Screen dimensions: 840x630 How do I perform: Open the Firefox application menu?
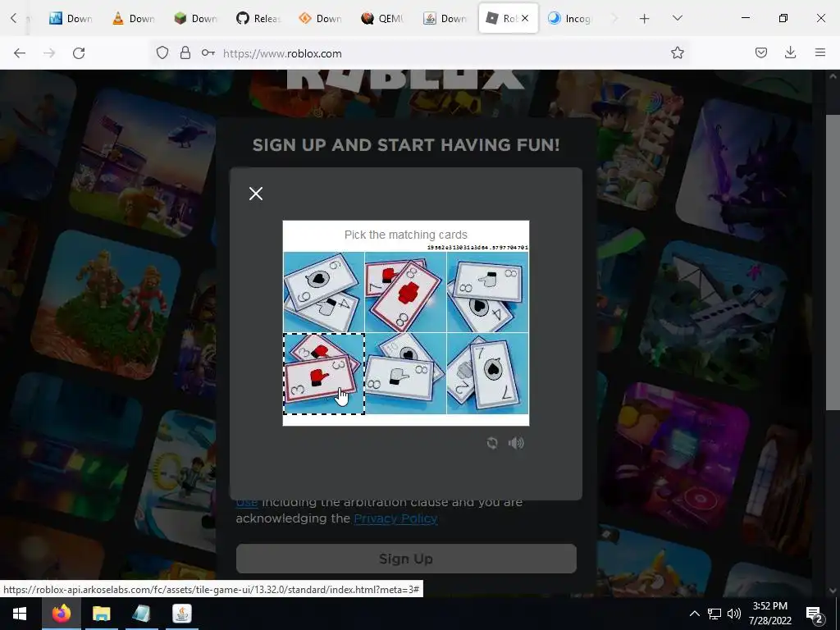point(819,52)
